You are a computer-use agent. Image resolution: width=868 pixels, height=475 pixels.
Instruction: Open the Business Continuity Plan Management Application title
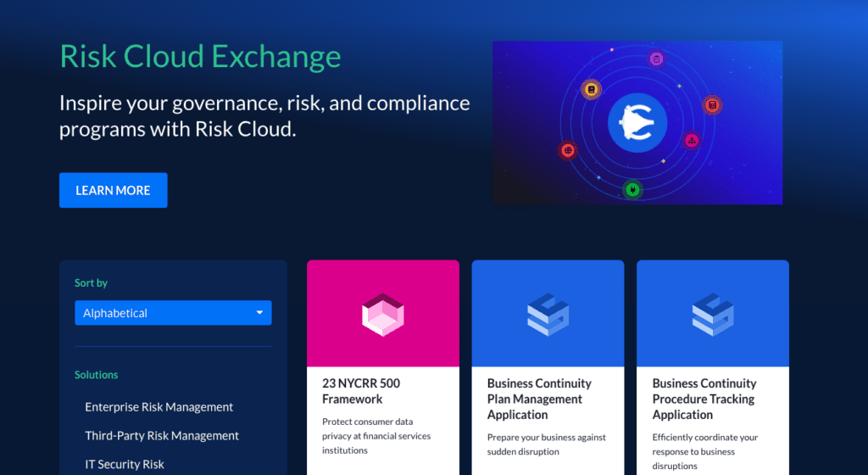(x=539, y=399)
